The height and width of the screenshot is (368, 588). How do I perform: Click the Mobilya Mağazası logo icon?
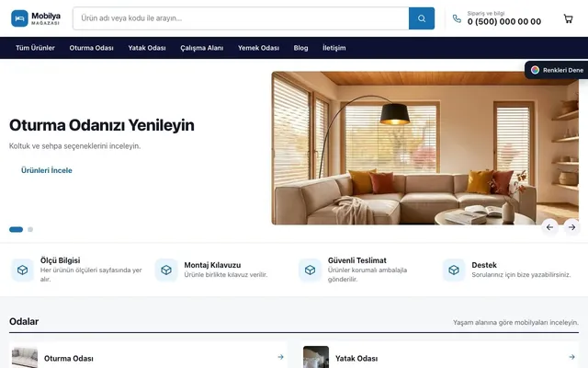pos(19,18)
